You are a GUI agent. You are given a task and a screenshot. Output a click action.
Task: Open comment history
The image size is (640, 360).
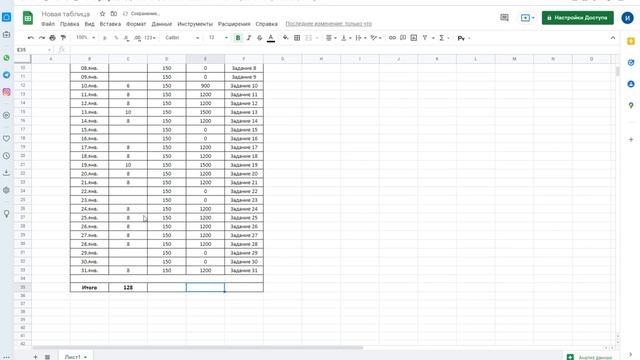pos(504,18)
